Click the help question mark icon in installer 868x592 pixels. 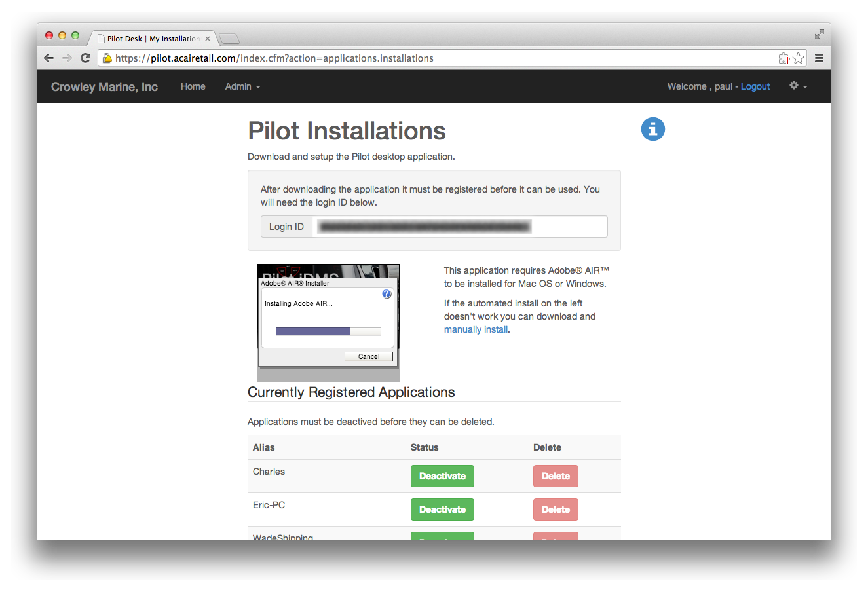387,294
